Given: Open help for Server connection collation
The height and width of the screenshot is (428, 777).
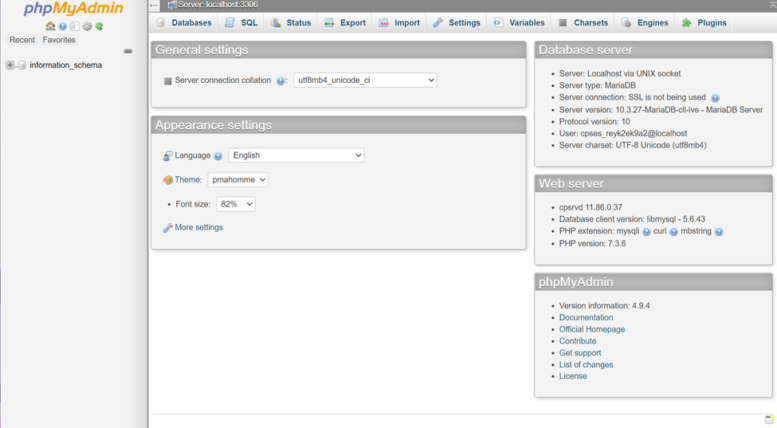Looking at the screenshot, I should 280,81.
